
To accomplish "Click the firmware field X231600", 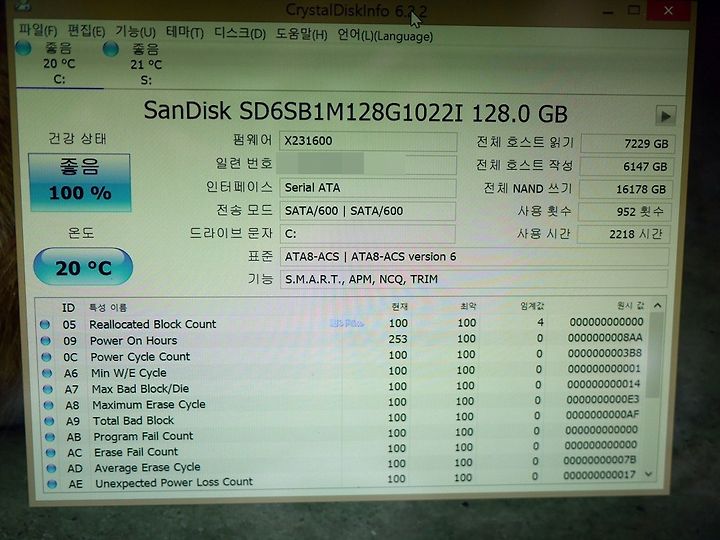I will pos(368,141).
